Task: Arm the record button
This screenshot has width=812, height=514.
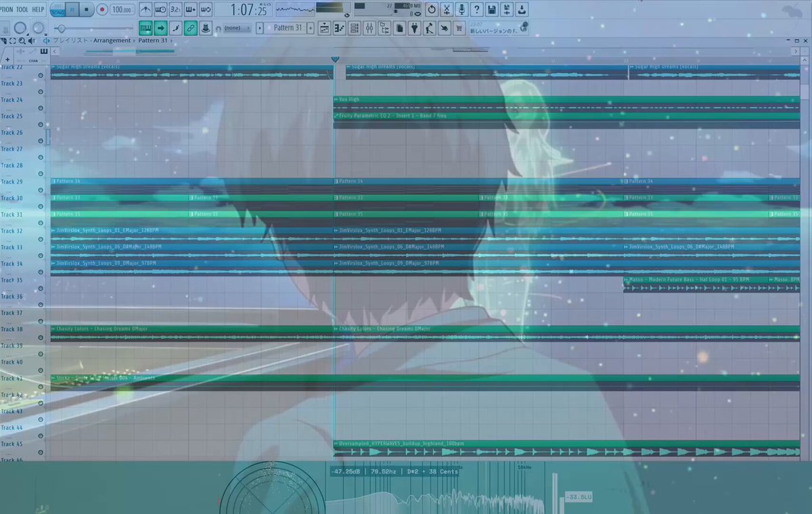Action: point(102,9)
